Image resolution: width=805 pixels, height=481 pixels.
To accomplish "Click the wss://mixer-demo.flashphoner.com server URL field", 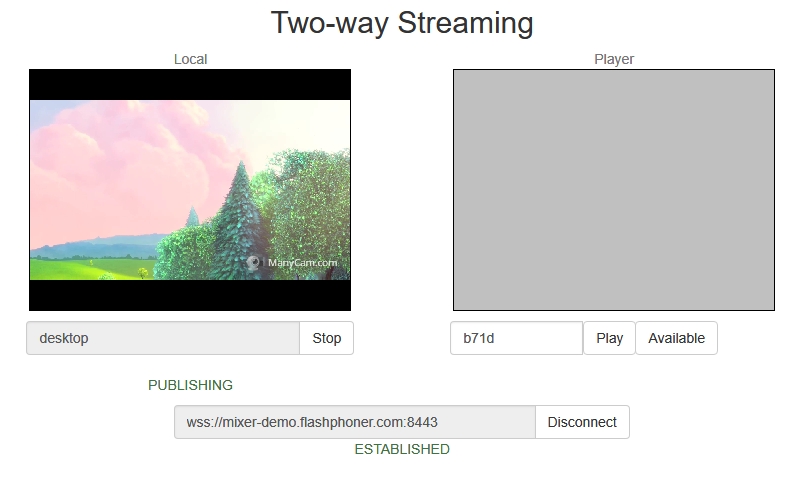I will (x=355, y=422).
